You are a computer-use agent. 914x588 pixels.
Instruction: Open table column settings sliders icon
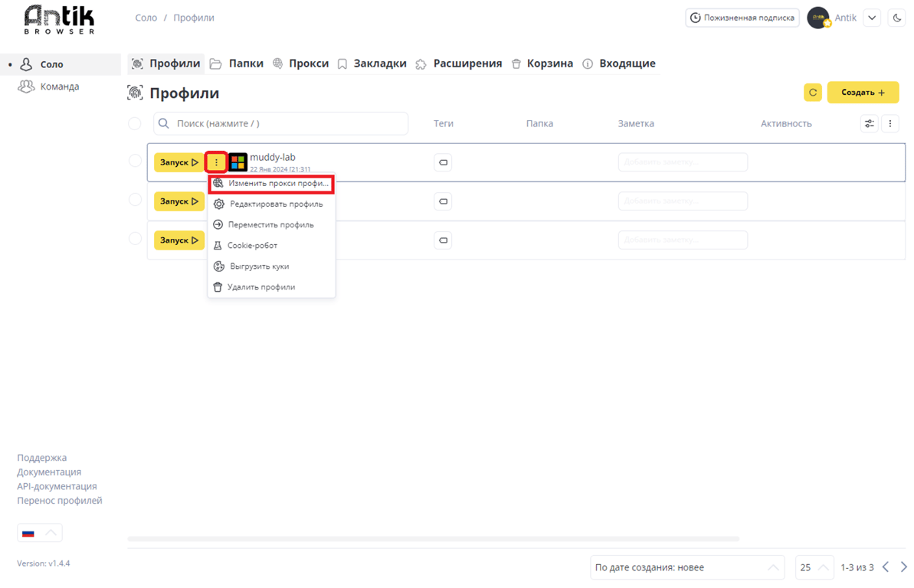pos(869,123)
